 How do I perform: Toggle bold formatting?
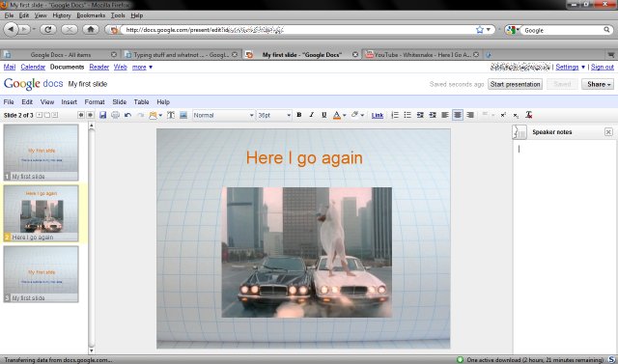pyautogui.click(x=299, y=115)
